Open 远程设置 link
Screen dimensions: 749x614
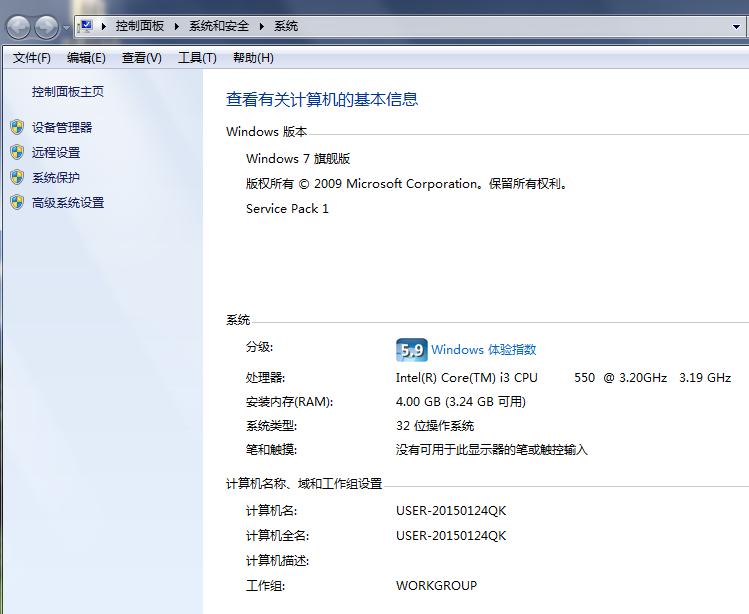click(x=56, y=152)
